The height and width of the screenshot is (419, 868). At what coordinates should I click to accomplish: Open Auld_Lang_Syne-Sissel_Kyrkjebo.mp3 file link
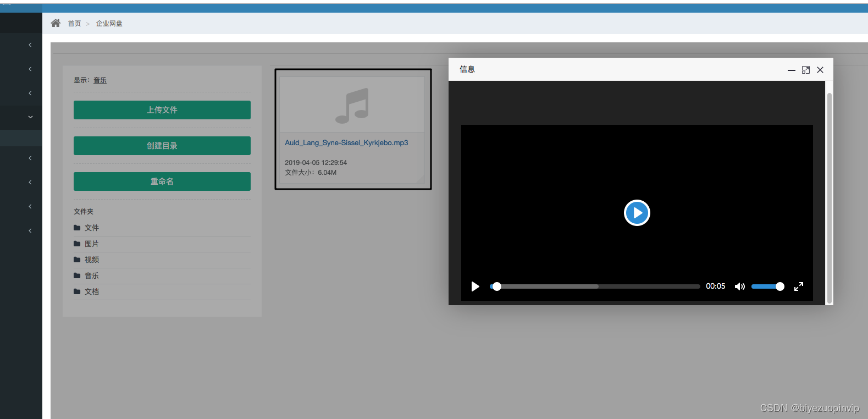click(346, 143)
